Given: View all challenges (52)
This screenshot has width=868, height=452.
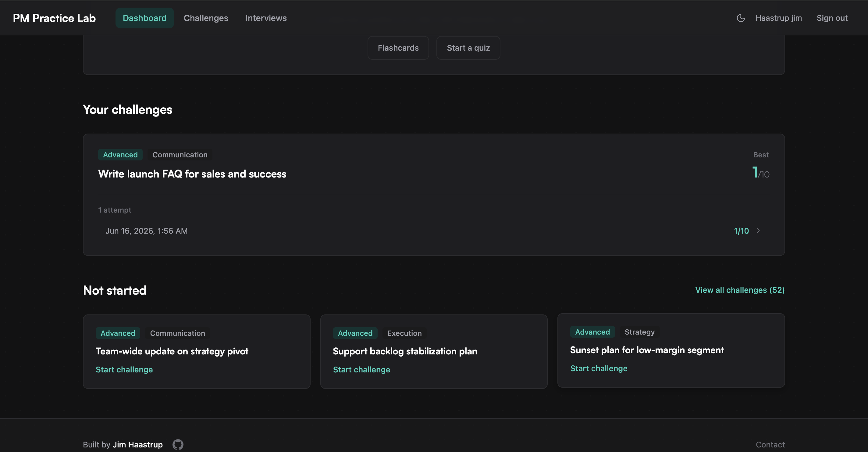Looking at the screenshot, I should (740, 290).
